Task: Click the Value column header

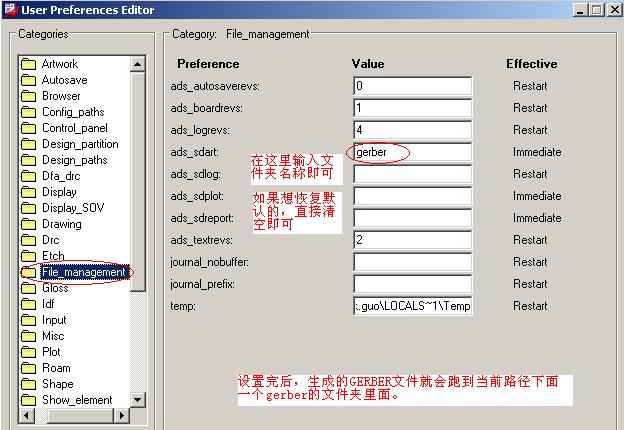Action: pos(368,64)
